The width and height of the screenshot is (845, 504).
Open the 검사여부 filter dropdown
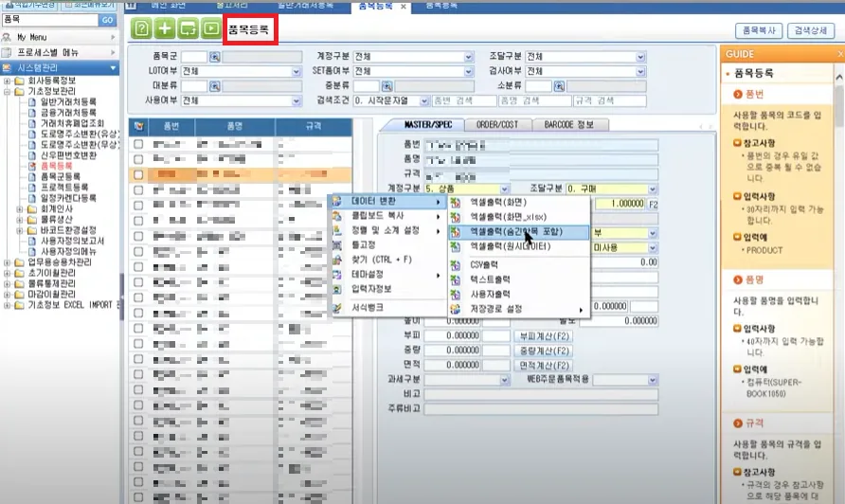585,71
